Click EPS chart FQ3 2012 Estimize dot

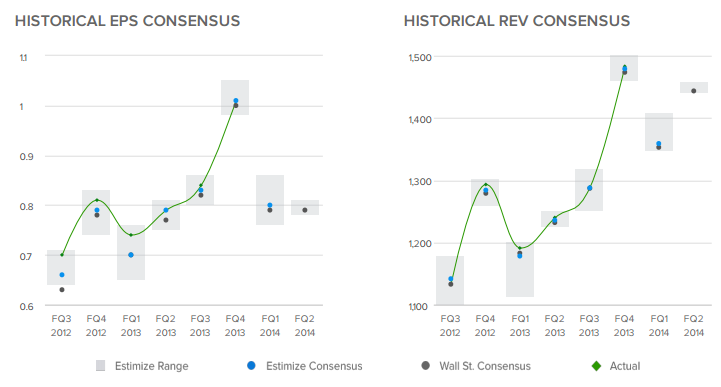(x=62, y=275)
